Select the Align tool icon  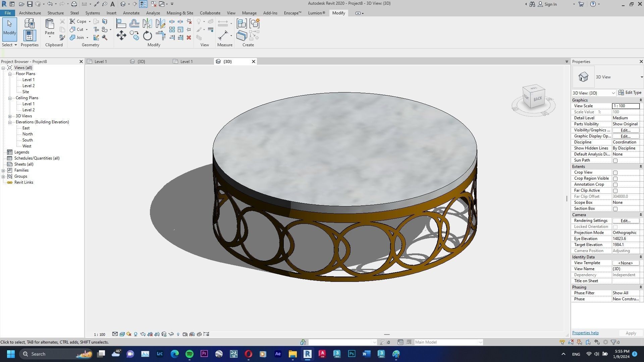(x=121, y=23)
